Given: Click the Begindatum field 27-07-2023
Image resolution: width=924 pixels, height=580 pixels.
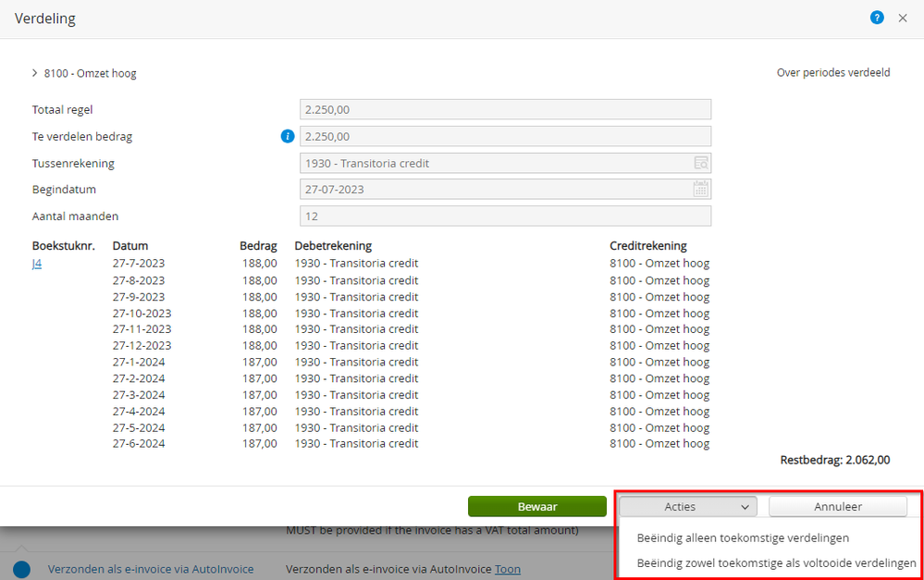Looking at the screenshot, I should pyautogui.click(x=505, y=190).
